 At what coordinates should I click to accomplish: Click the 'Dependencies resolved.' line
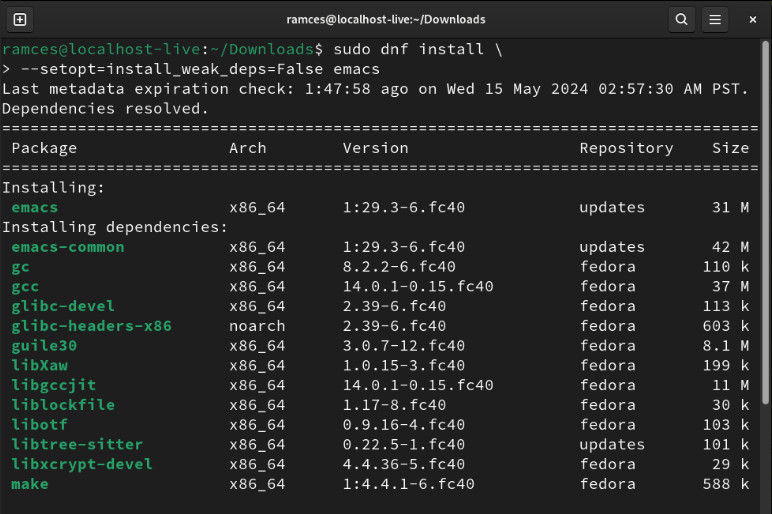(x=106, y=108)
